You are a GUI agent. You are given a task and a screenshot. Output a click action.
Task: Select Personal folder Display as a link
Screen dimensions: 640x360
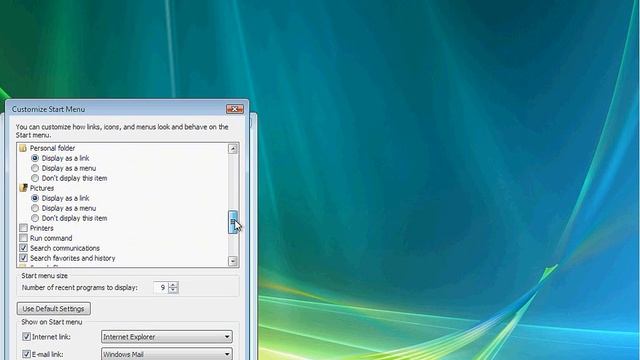(x=35, y=158)
